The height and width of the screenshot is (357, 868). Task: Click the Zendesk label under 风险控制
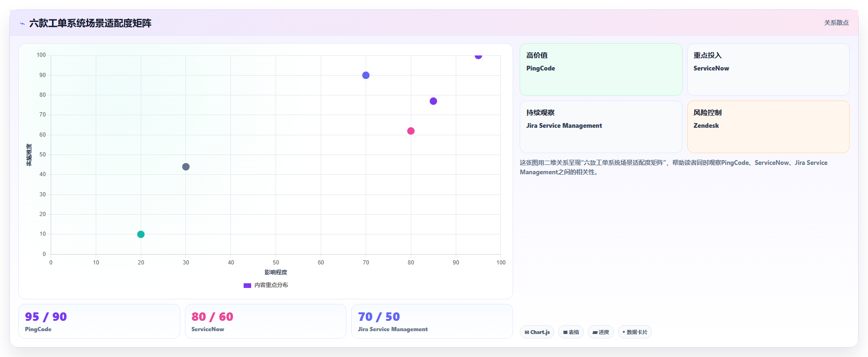pos(706,126)
